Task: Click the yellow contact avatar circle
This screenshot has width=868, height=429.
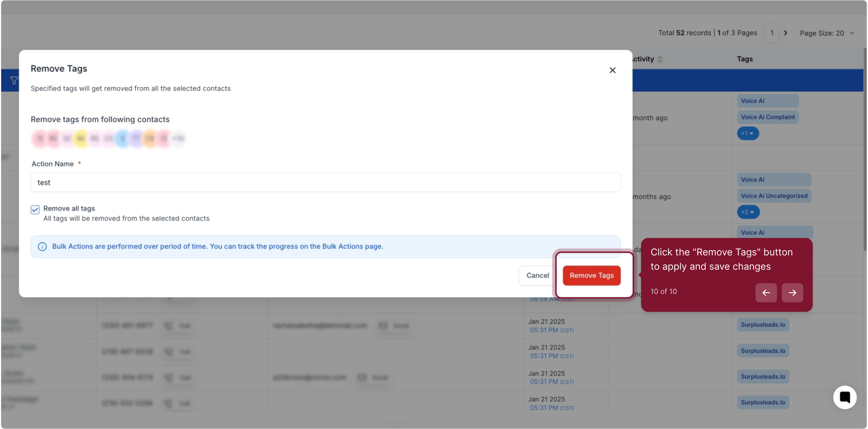Action: point(81,139)
